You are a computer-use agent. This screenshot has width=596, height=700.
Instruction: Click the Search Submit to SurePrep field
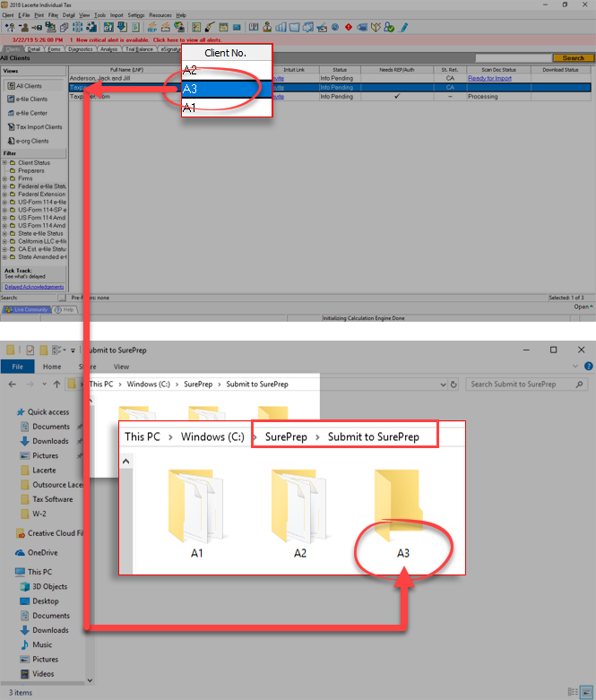click(x=527, y=385)
